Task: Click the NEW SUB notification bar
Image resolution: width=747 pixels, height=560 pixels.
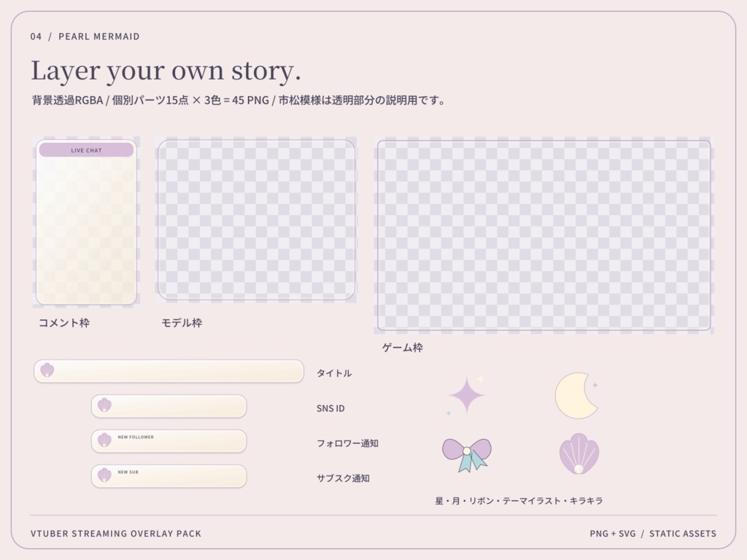Action: tap(169, 476)
